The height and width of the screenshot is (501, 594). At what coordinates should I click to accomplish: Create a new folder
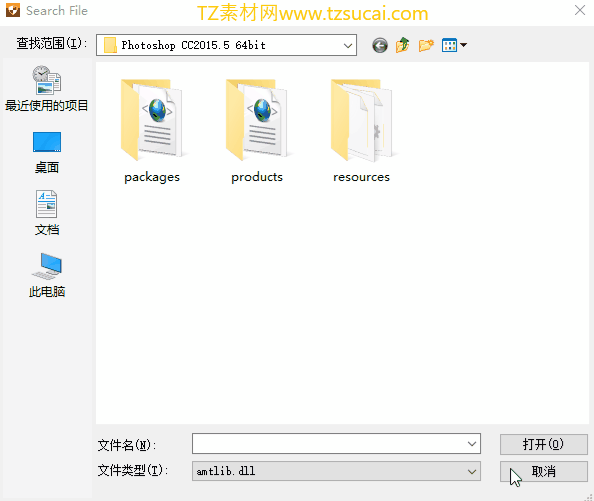click(426, 45)
